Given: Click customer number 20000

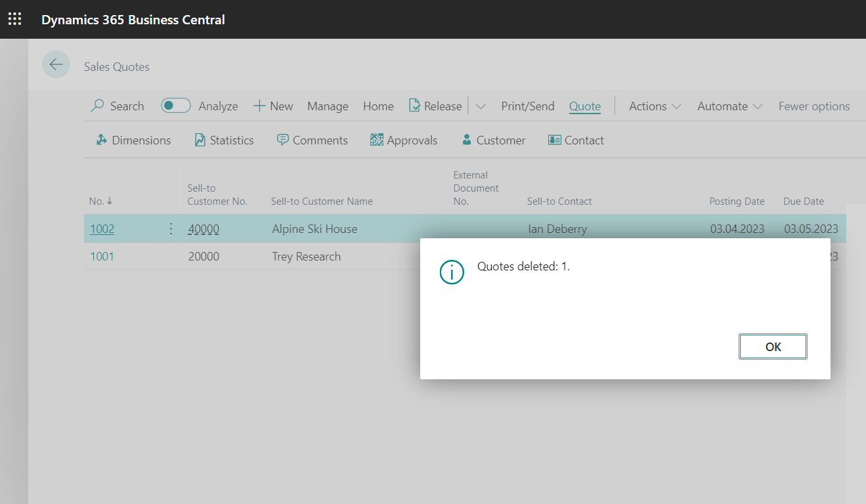Looking at the screenshot, I should coord(204,257).
